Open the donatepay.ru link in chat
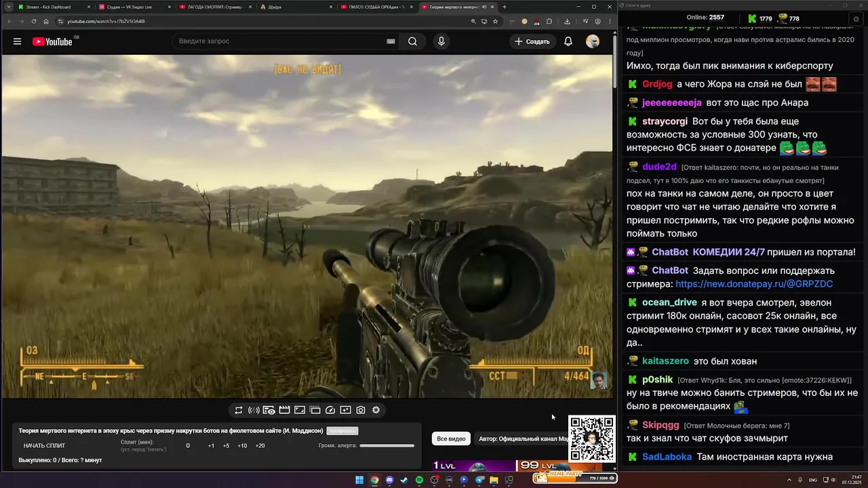The height and width of the screenshot is (488, 868). [x=754, y=284]
